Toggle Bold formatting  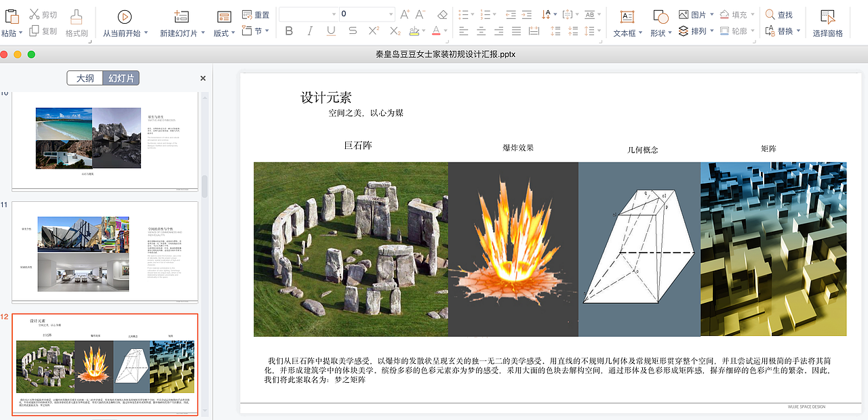pyautogui.click(x=290, y=31)
